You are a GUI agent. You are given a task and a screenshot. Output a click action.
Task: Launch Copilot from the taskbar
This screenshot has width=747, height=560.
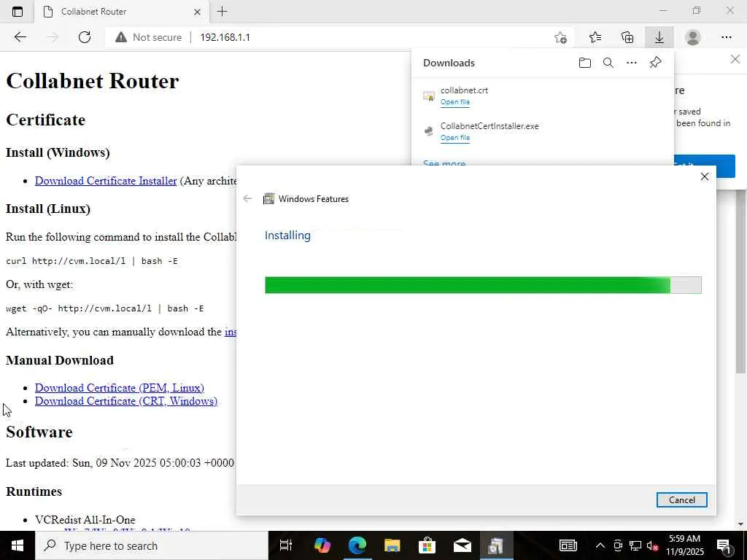pyautogui.click(x=322, y=545)
